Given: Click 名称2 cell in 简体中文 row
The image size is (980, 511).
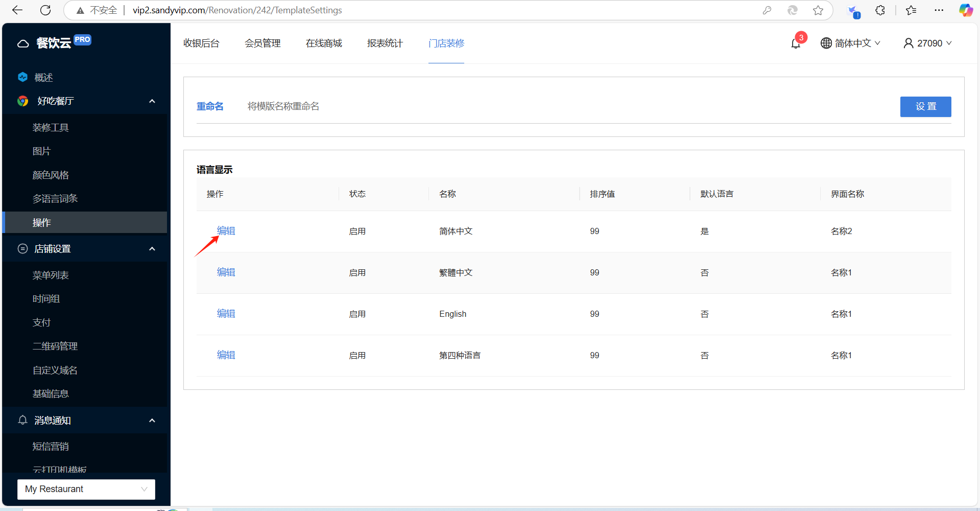Looking at the screenshot, I should (842, 231).
